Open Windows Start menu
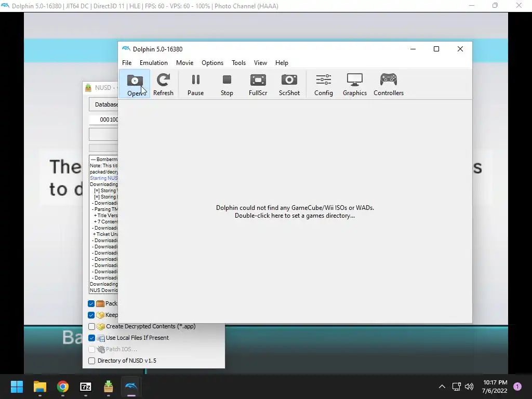This screenshot has width=532, height=399. [17, 387]
